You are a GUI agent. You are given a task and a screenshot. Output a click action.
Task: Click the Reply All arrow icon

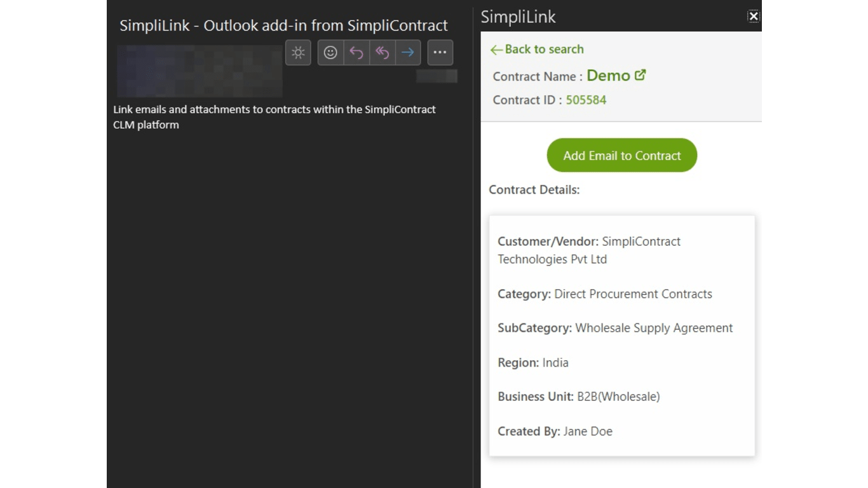[x=382, y=53]
